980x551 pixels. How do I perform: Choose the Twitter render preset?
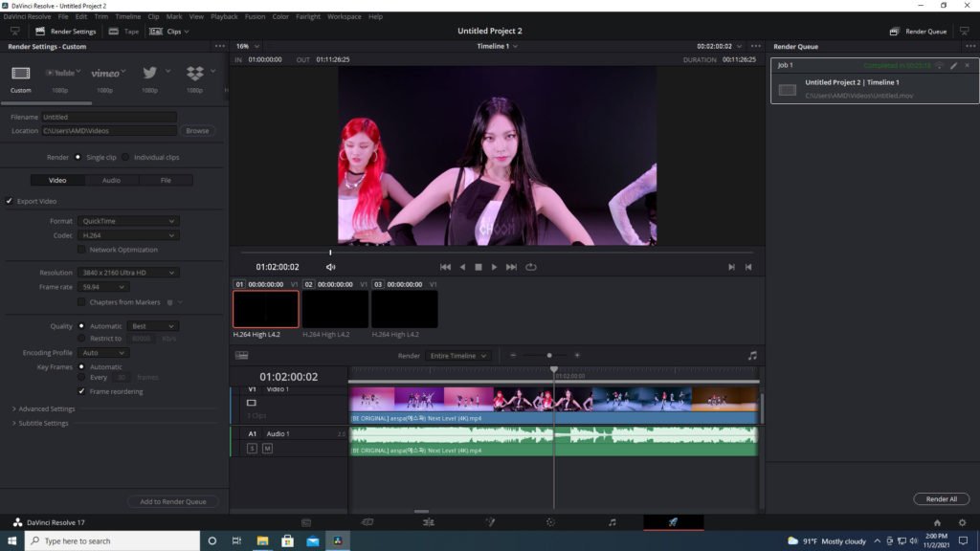tap(149, 73)
